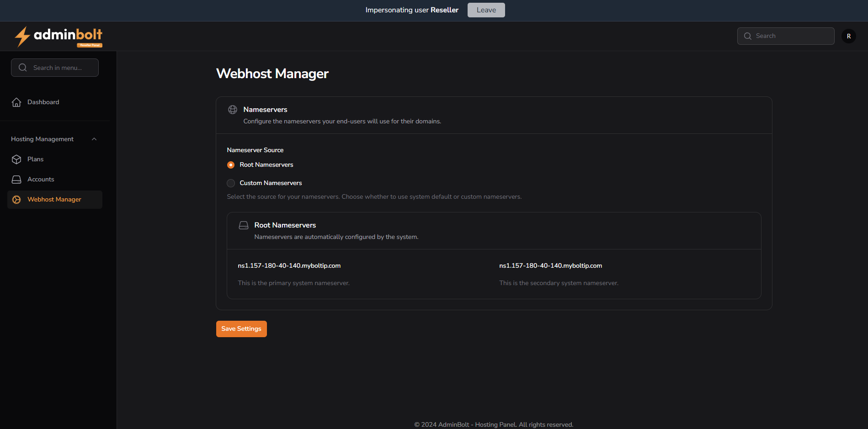Open the R profile avatar menu
Image resolution: width=868 pixels, height=429 pixels.
coord(848,36)
